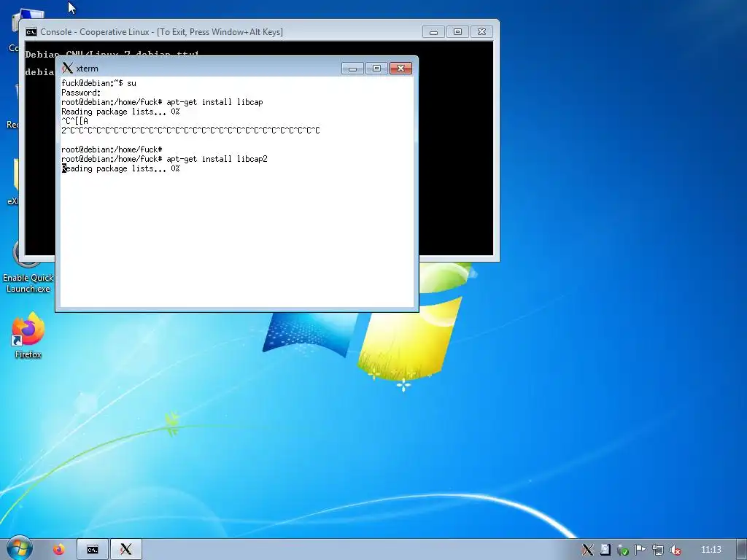Screen dimensions: 747x560
Task: Open the Firefox desktop shortcut
Action: tap(28, 335)
